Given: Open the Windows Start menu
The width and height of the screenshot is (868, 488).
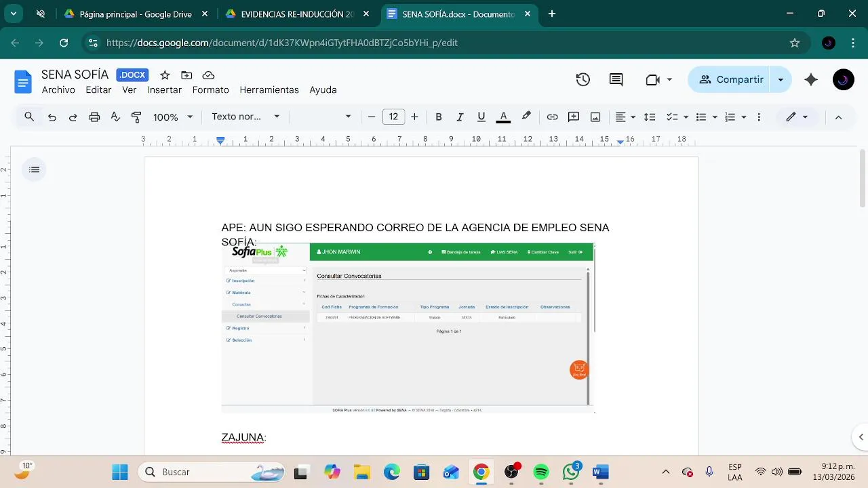Looking at the screenshot, I should [120, 472].
